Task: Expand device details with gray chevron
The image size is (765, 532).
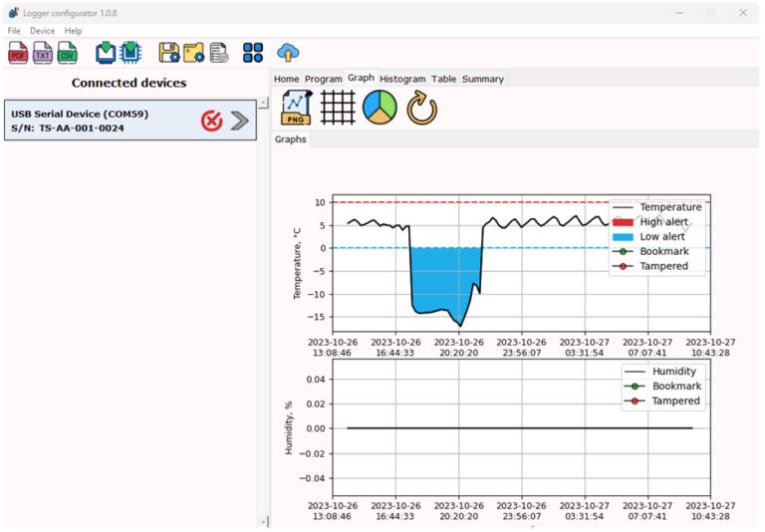Action: [240, 121]
